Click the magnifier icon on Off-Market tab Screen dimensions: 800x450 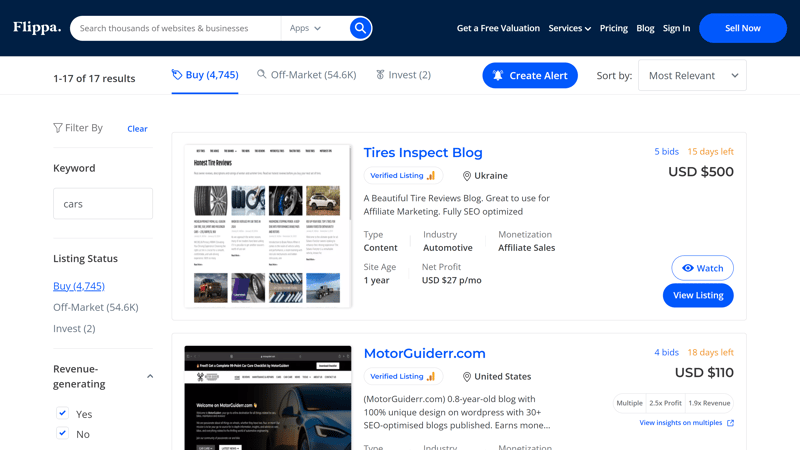(261, 74)
